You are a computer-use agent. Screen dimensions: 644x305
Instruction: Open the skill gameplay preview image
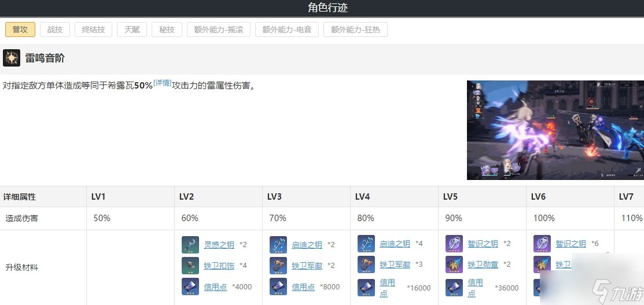pos(555,130)
